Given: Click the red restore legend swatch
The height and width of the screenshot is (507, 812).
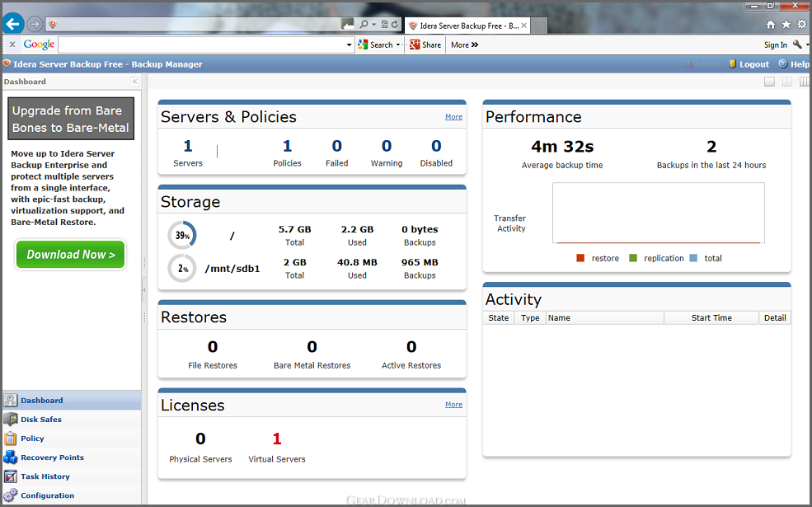Looking at the screenshot, I should click(x=580, y=258).
